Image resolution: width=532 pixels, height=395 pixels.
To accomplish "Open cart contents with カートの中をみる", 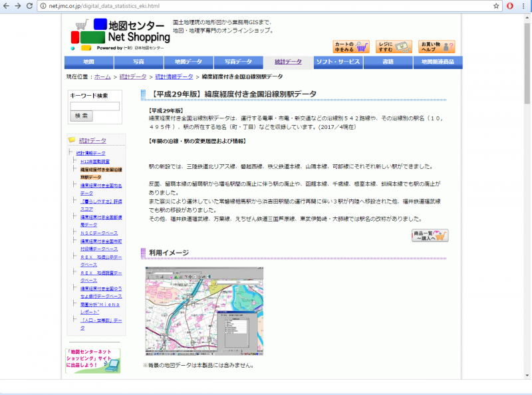I will click(351, 47).
